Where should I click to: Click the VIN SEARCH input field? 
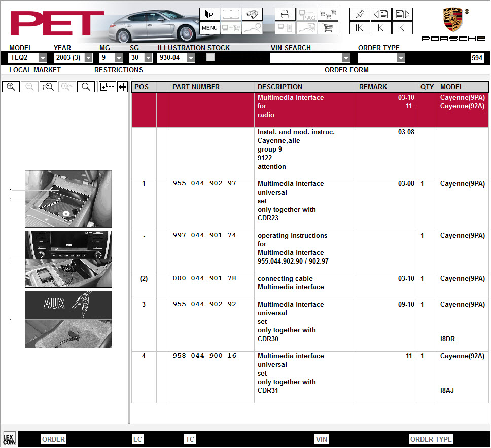click(x=306, y=58)
